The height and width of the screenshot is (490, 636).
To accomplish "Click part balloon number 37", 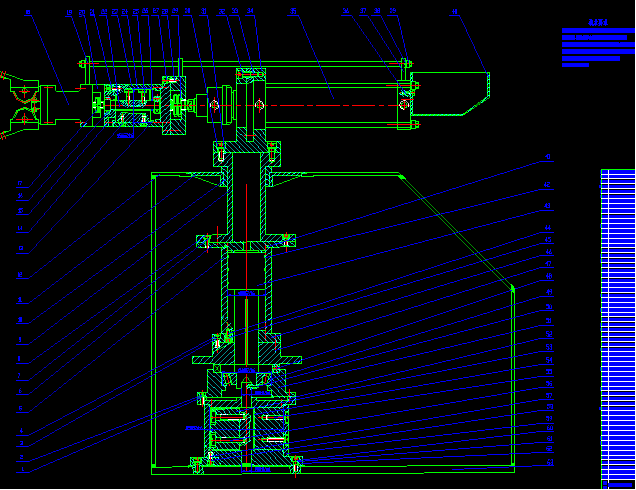I will (363, 11).
